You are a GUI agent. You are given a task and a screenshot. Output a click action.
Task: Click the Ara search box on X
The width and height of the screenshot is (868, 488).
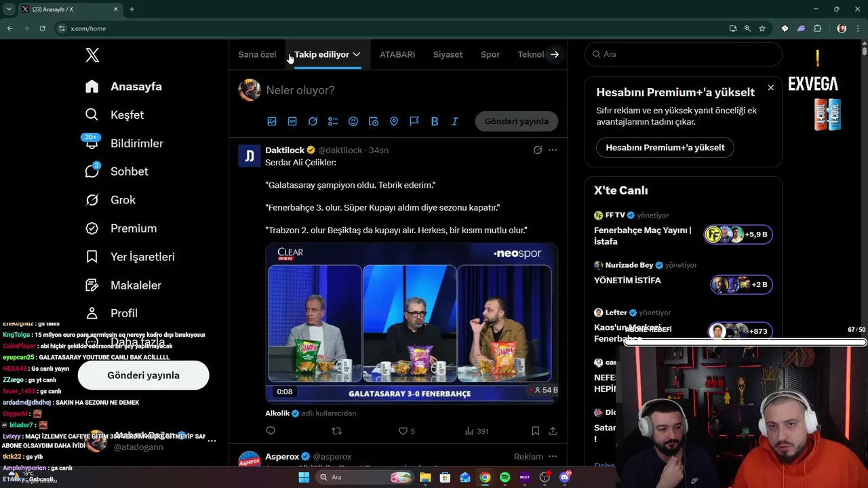click(x=684, y=54)
